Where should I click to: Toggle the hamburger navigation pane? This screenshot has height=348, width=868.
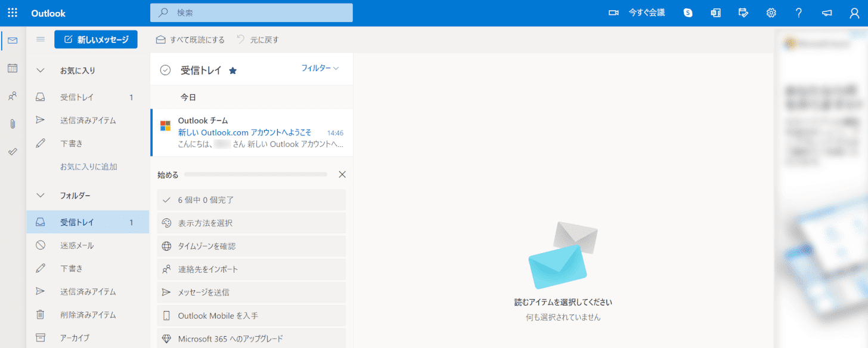[41, 39]
